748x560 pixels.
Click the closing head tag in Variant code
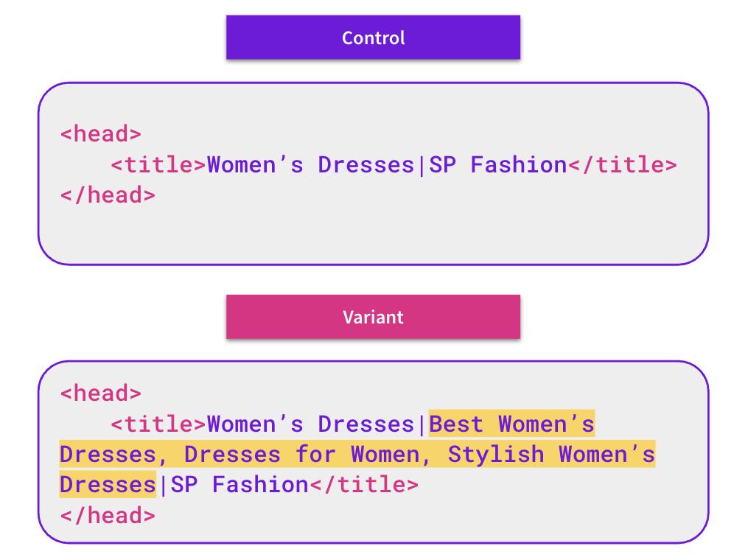click(x=108, y=516)
